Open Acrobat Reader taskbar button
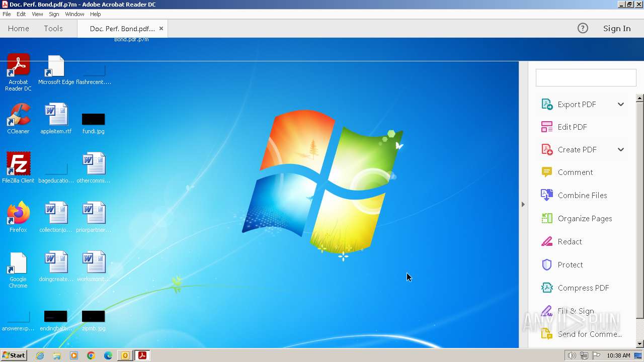Viewport: 644px width, 362px height. [x=142, y=355]
